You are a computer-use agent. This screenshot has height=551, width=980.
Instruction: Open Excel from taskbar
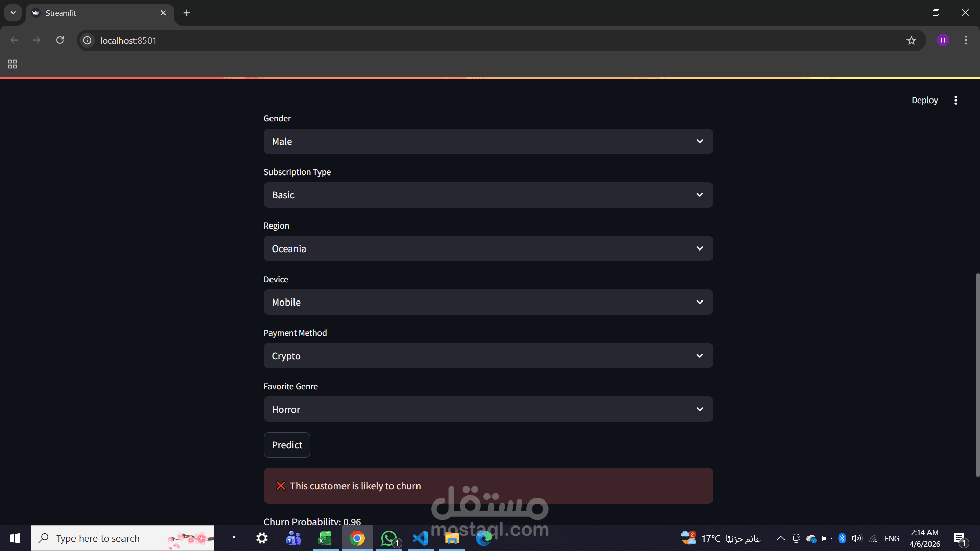325,538
